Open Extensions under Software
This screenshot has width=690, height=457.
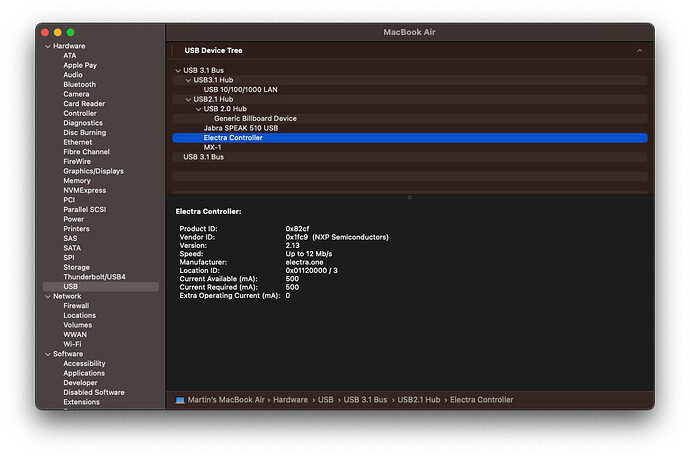coord(81,402)
